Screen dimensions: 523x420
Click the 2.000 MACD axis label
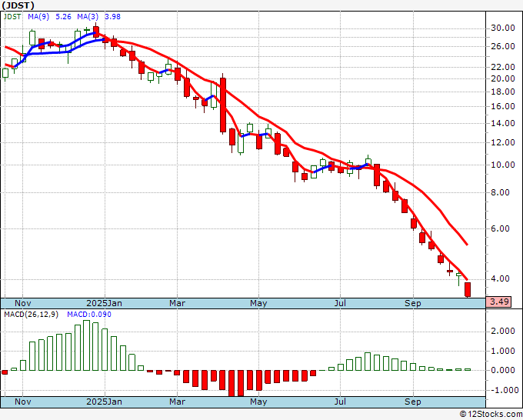coord(503,331)
